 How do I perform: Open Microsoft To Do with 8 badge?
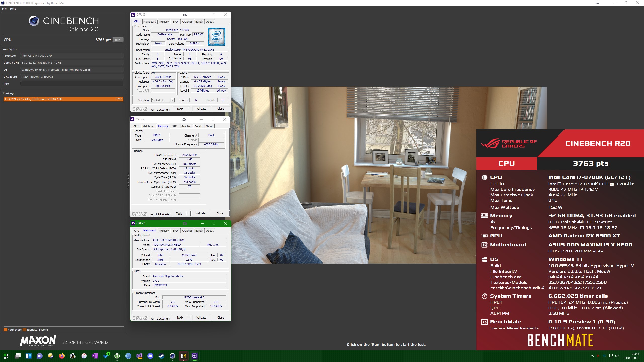(107, 355)
